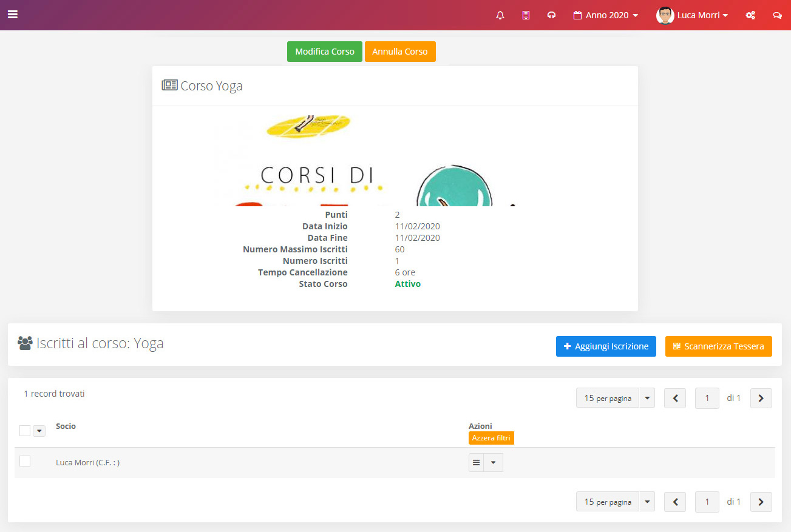Click the Luca Morri (C.F. : ) row text

click(87, 462)
